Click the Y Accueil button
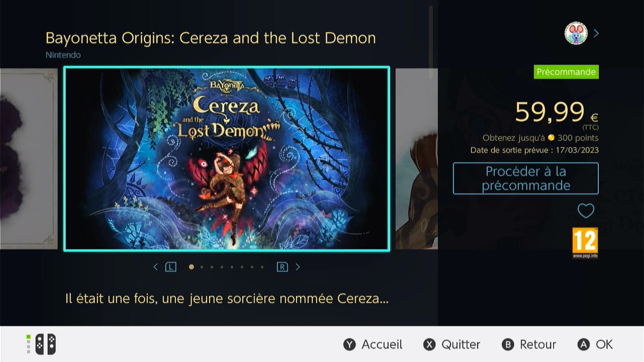Image resolution: width=644 pixels, height=362 pixels. pyautogui.click(x=373, y=344)
